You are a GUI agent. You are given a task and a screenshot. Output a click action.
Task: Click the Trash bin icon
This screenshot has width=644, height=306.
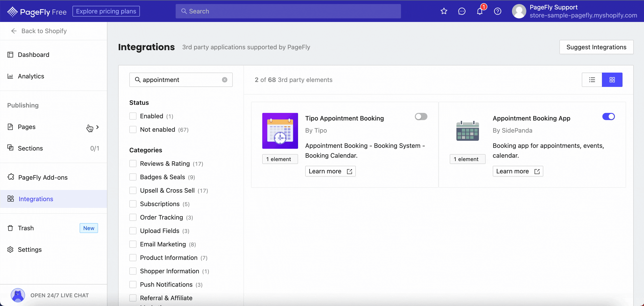[10, 228]
